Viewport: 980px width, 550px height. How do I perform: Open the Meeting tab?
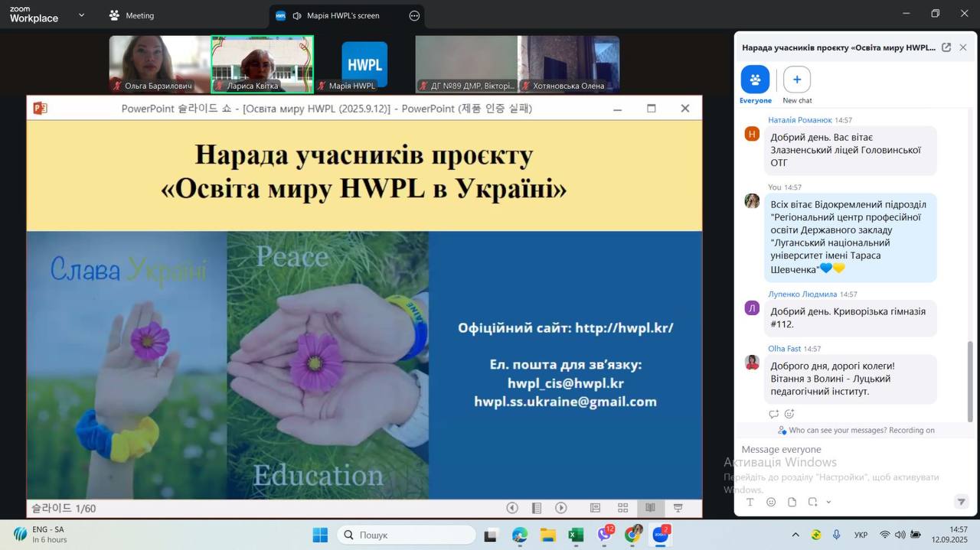tap(132, 15)
